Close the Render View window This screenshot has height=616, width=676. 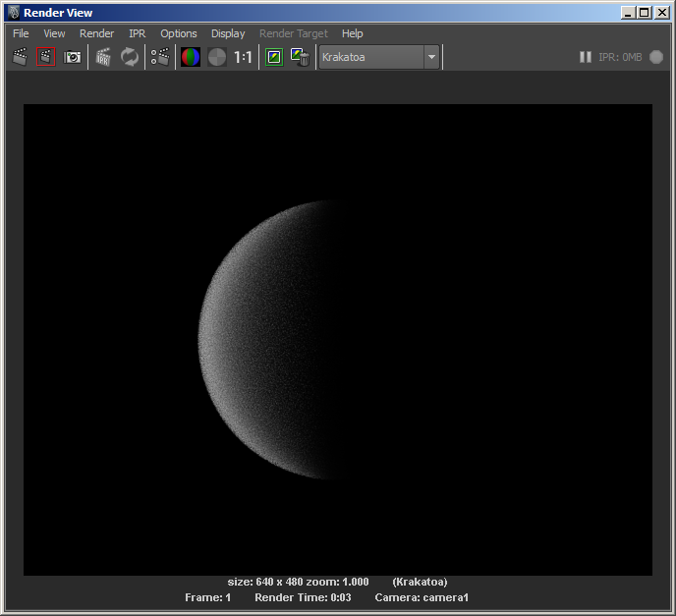coord(662,13)
